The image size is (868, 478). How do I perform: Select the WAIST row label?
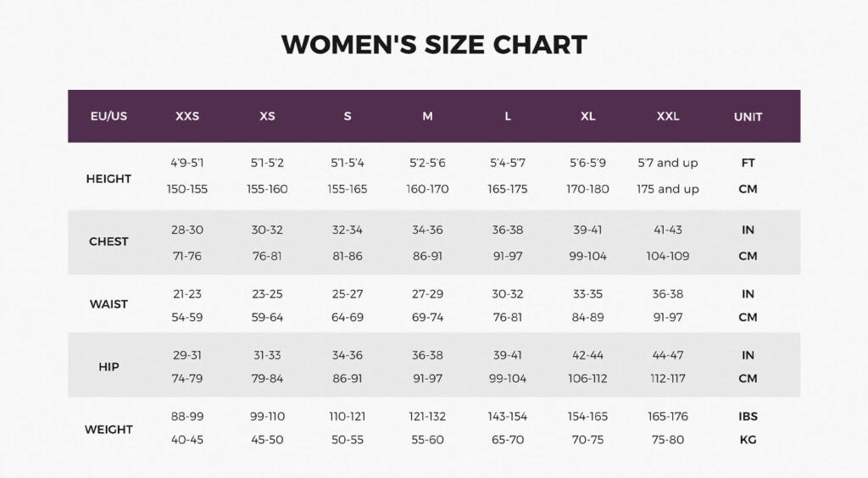tap(108, 304)
